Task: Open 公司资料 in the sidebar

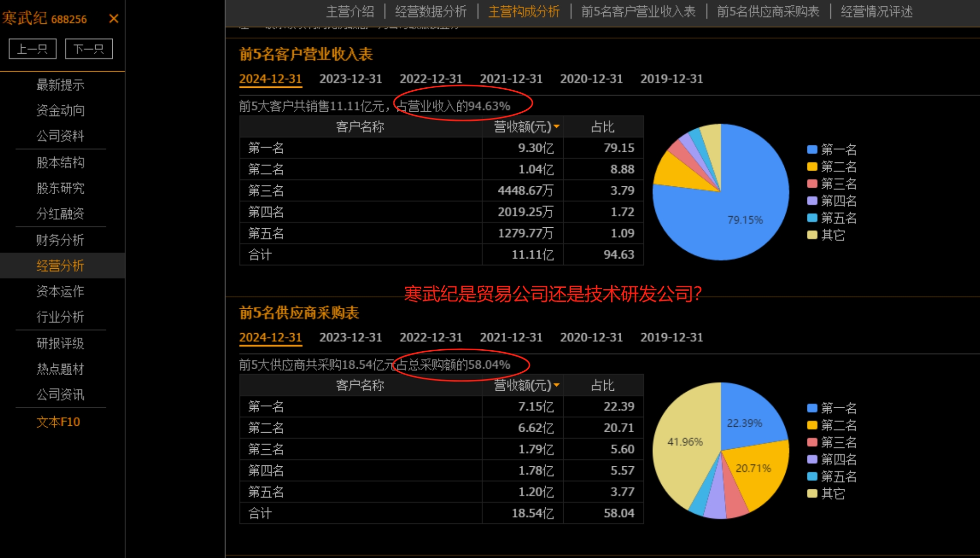Action: (x=61, y=136)
